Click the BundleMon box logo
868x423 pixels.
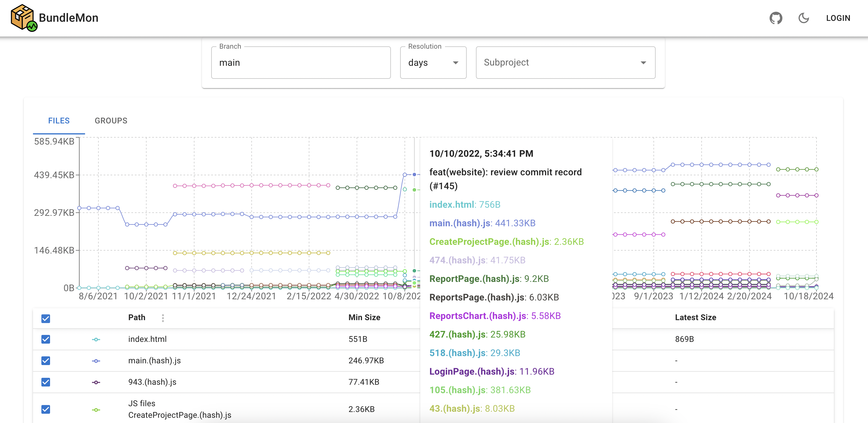tap(23, 18)
